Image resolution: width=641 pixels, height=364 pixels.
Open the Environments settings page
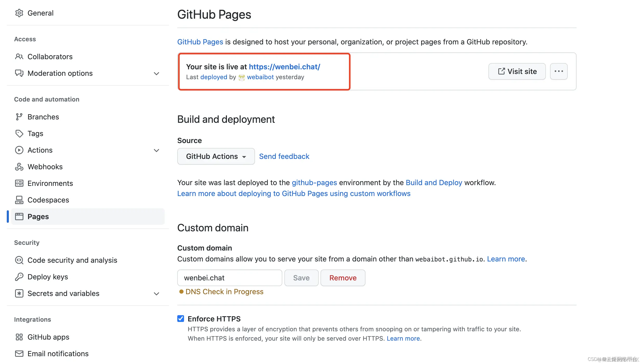[50, 183]
